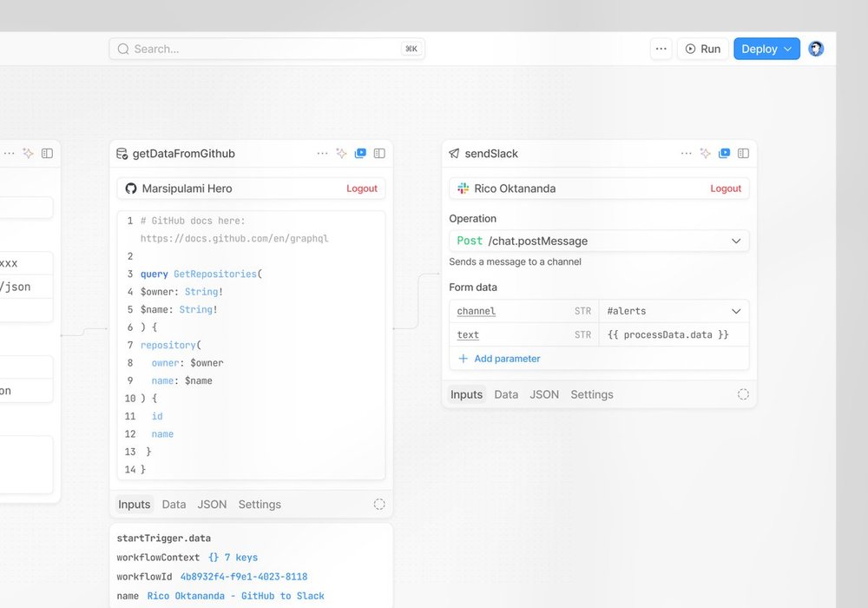
Task: Log out of Rico Oktananda Slack account
Action: pyautogui.click(x=726, y=188)
